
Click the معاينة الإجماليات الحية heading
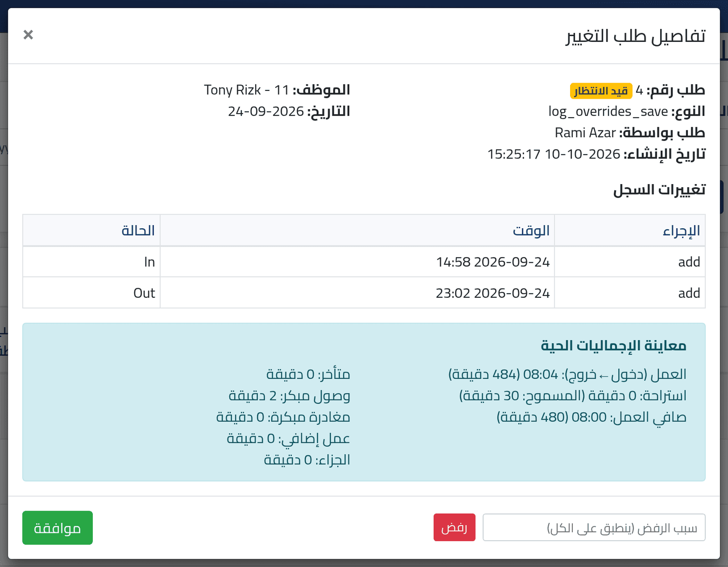613,346
